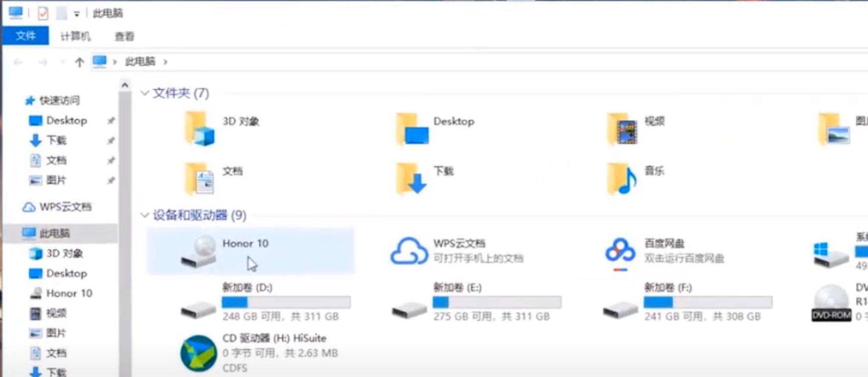Open quick access toolbar customize dropdown
This screenshot has height=377, width=868.
pos(76,14)
